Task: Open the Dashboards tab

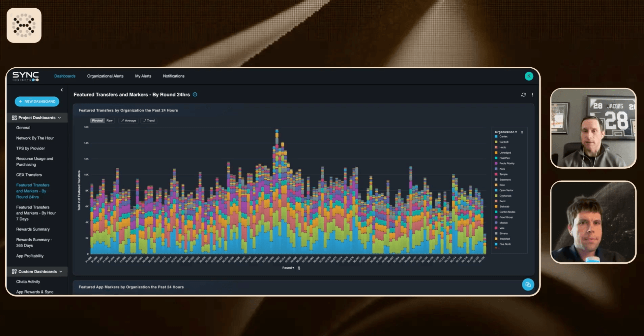Action: [65, 76]
